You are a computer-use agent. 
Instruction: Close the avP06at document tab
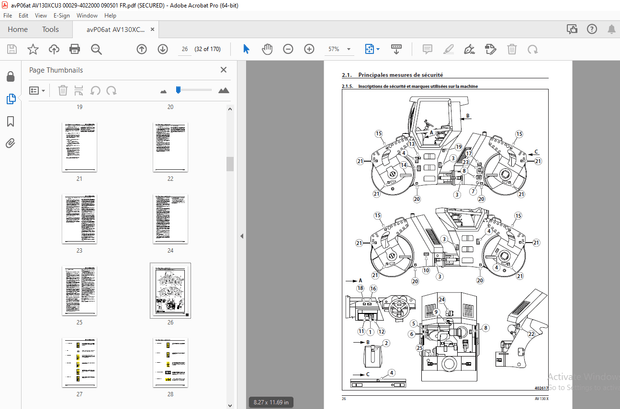click(152, 29)
